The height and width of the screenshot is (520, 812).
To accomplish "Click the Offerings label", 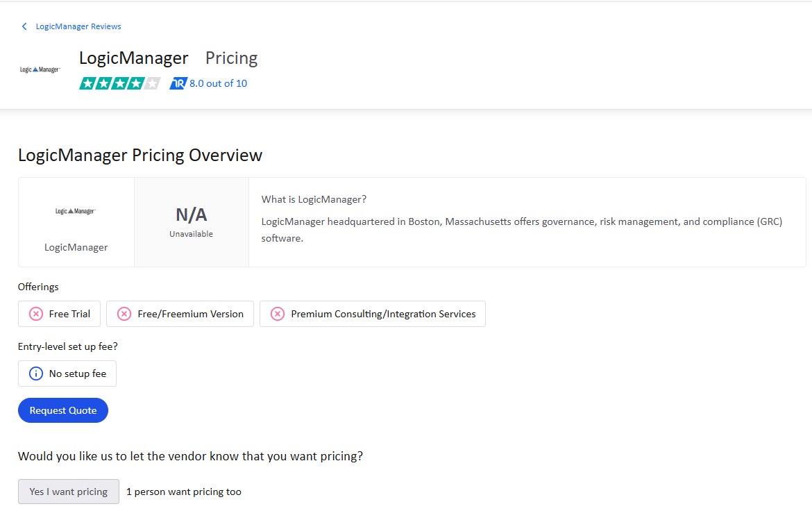I will (38, 287).
